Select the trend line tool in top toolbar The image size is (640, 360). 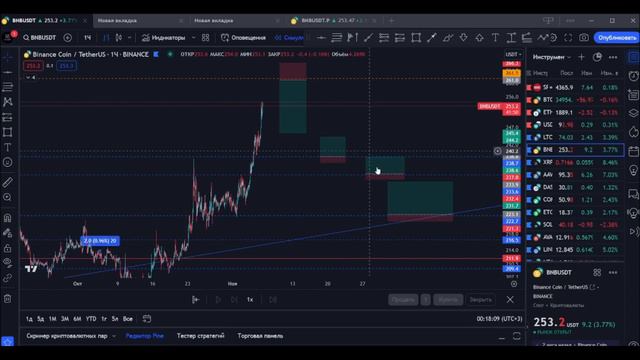click(368, 38)
